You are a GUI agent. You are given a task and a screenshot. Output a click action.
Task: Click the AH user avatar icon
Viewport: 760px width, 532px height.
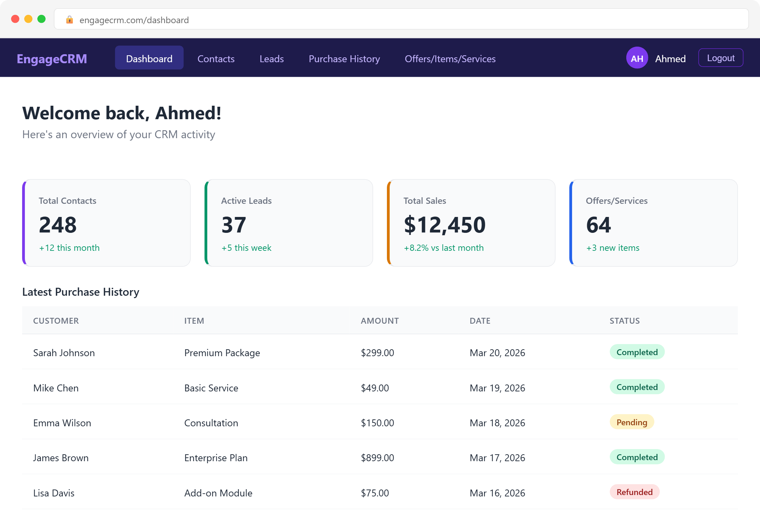(637, 58)
